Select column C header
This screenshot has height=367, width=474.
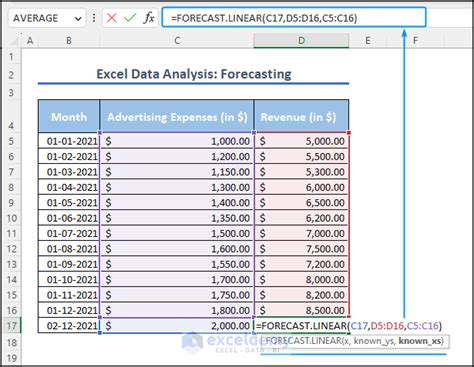177,41
